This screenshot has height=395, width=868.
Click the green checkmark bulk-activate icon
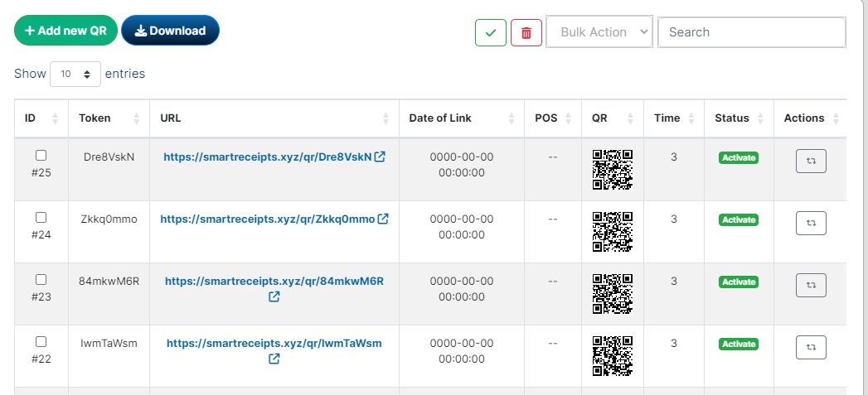(491, 32)
